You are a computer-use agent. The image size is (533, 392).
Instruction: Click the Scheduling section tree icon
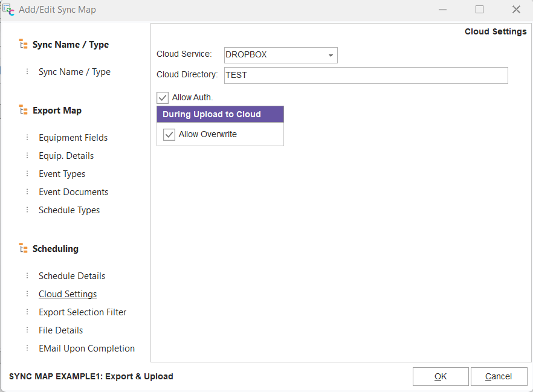[24, 249]
